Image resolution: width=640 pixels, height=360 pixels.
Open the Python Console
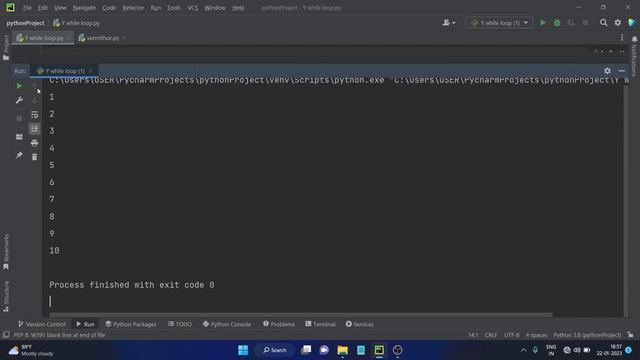227,324
